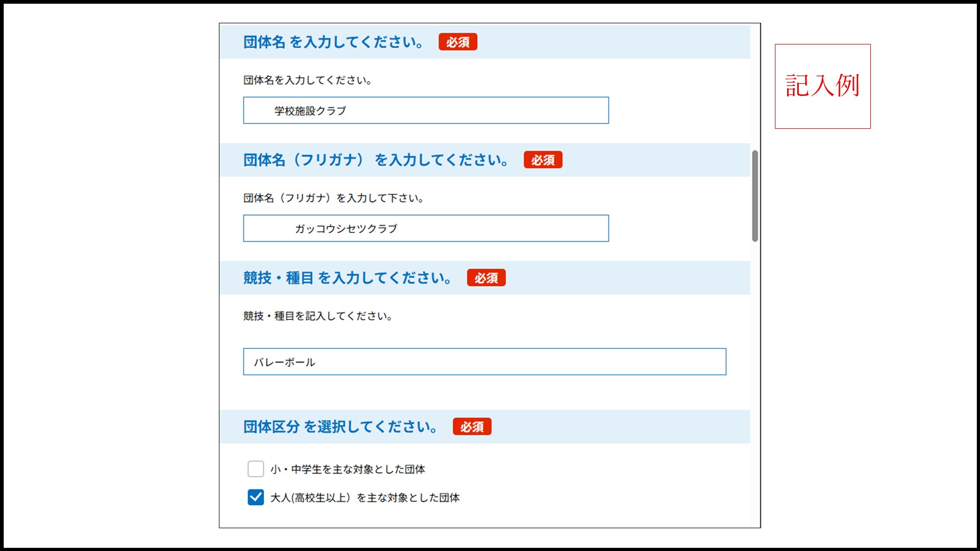Click the 必須 badge beside 団体名（フリガナ）
The width and height of the screenshot is (980, 551).
(x=543, y=159)
